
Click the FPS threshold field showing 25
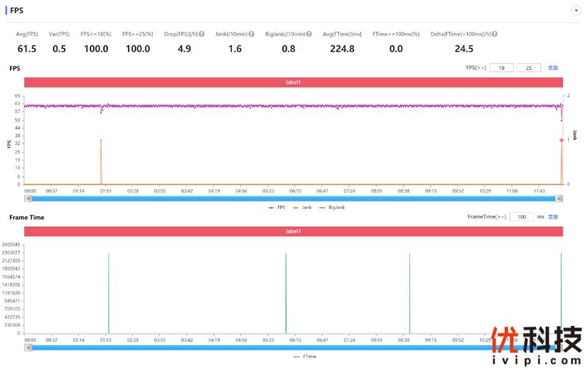(528, 68)
